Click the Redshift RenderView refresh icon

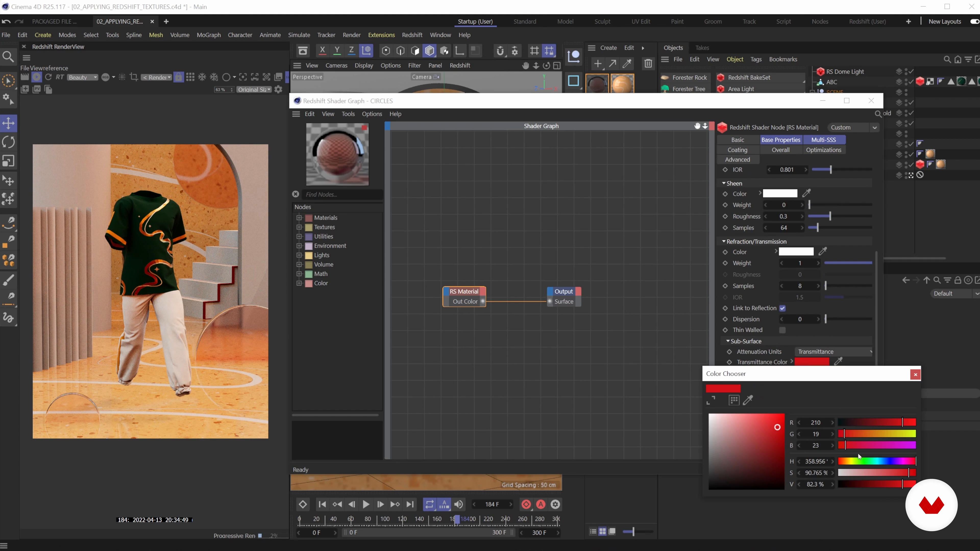(x=48, y=77)
